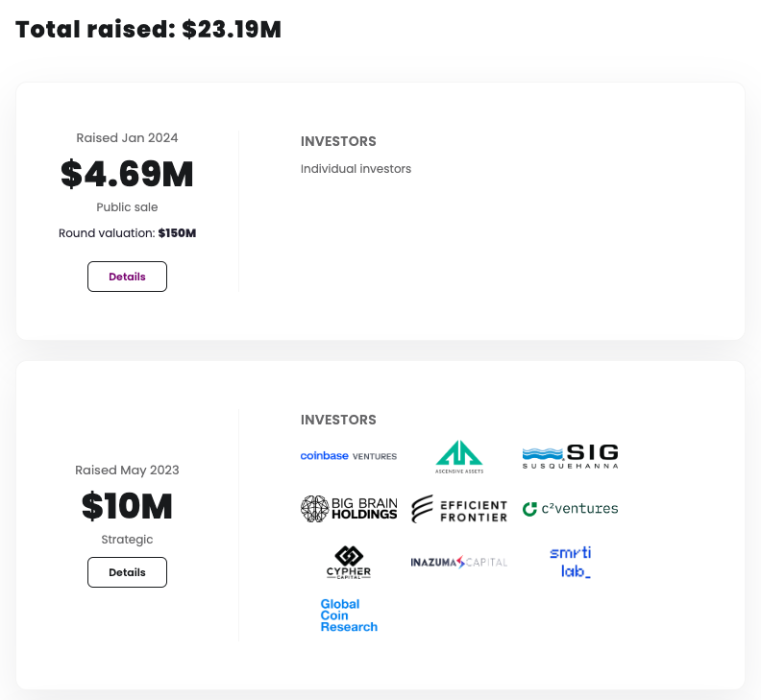
Task: Open the Global Coin Research logo
Action: point(349,616)
